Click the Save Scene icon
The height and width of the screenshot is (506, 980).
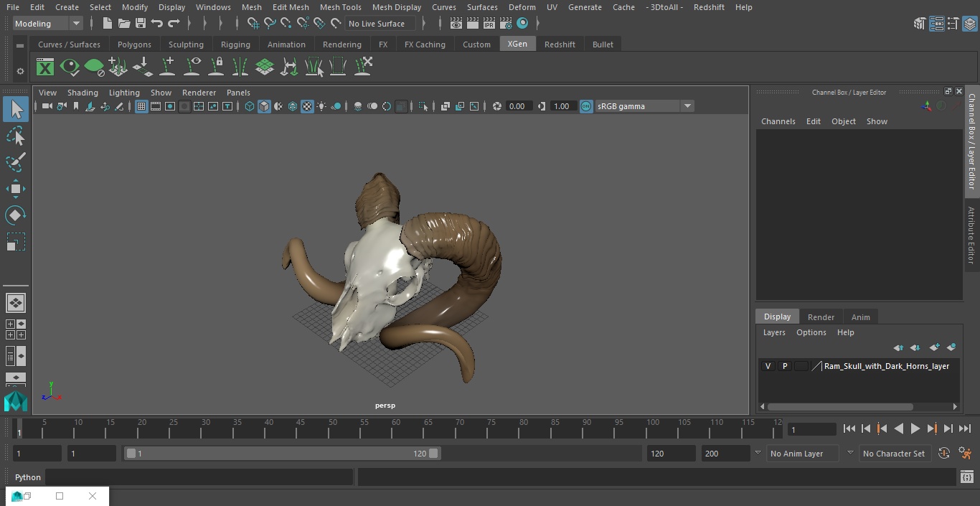141,24
